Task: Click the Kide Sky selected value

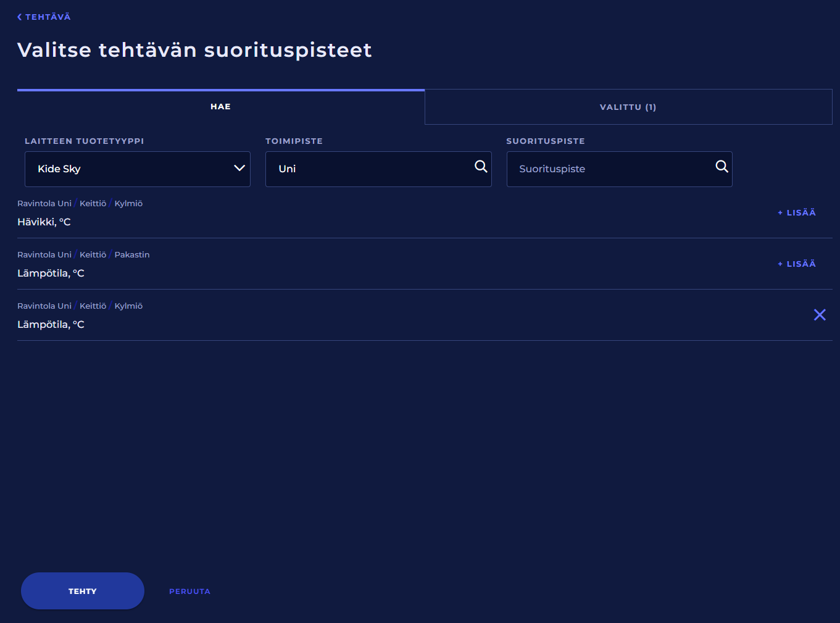Action: coord(59,169)
